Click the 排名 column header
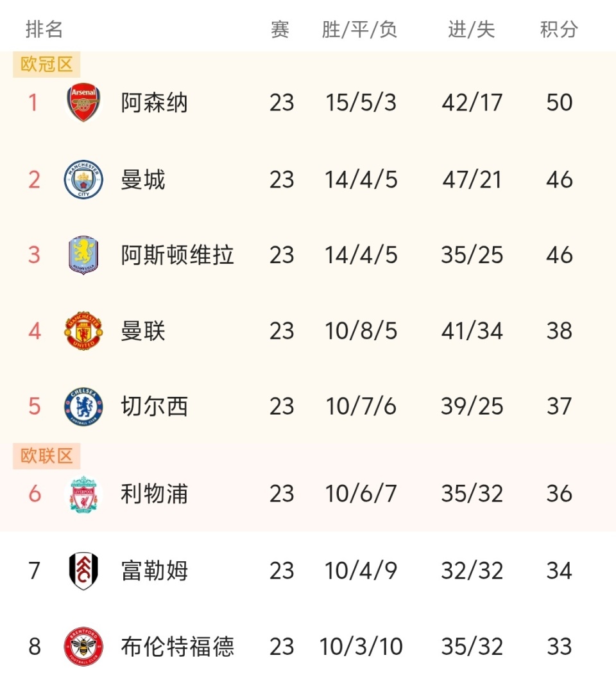Image resolution: width=616 pixels, height=696 pixels. pos(44,29)
